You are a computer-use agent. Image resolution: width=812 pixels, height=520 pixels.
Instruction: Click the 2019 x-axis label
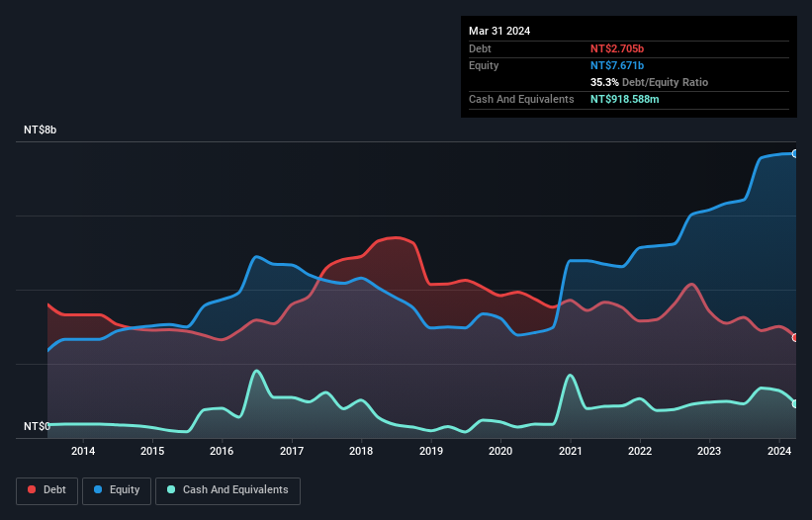pos(431,451)
